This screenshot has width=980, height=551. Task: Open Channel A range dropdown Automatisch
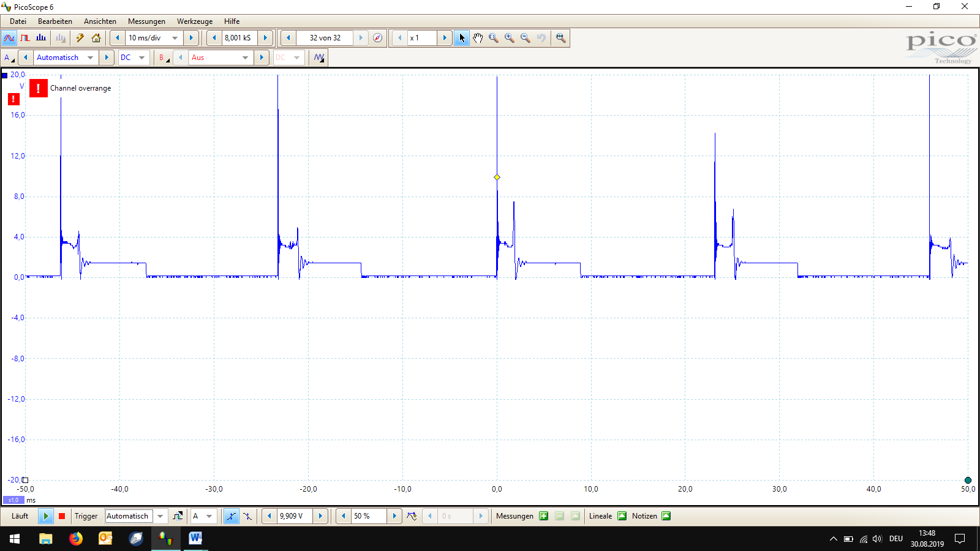(x=90, y=58)
